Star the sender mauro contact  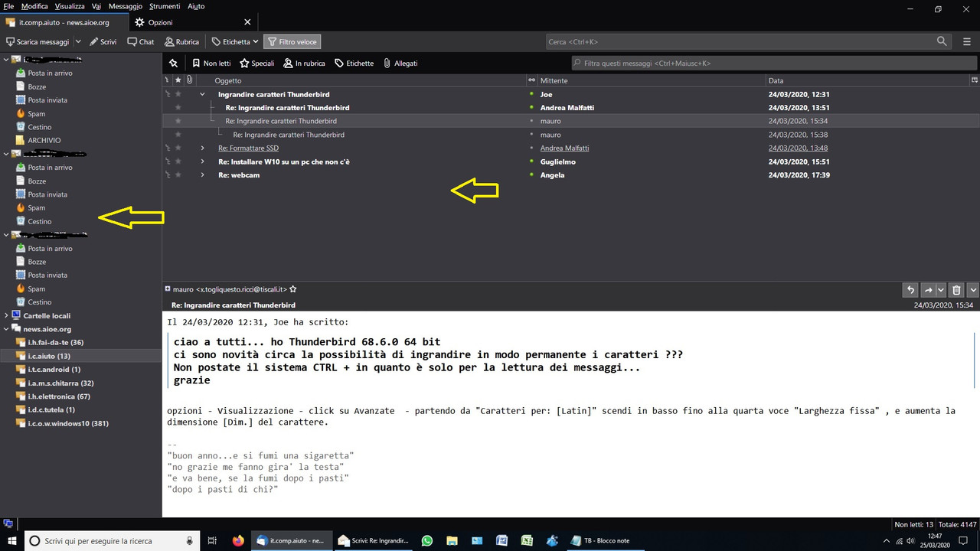pyautogui.click(x=292, y=290)
